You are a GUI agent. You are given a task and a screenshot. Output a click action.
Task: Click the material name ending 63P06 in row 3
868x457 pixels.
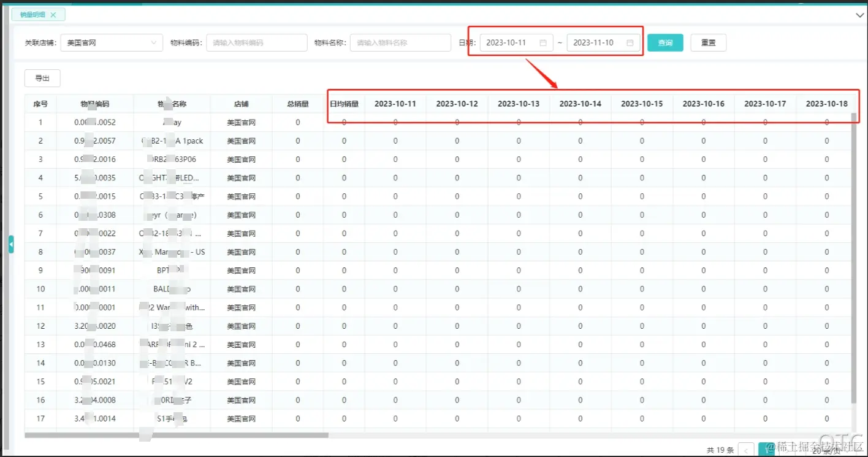click(x=172, y=159)
